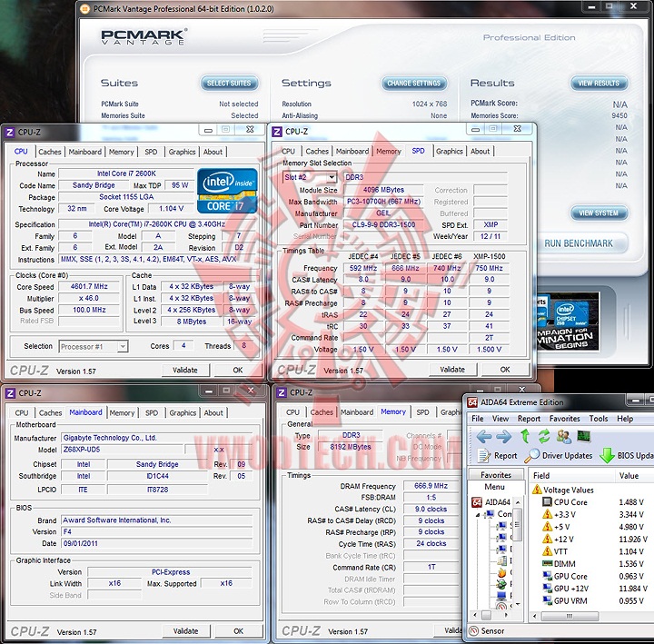Open the File menu in AIDA64

pyautogui.click(x=478, y=419)
